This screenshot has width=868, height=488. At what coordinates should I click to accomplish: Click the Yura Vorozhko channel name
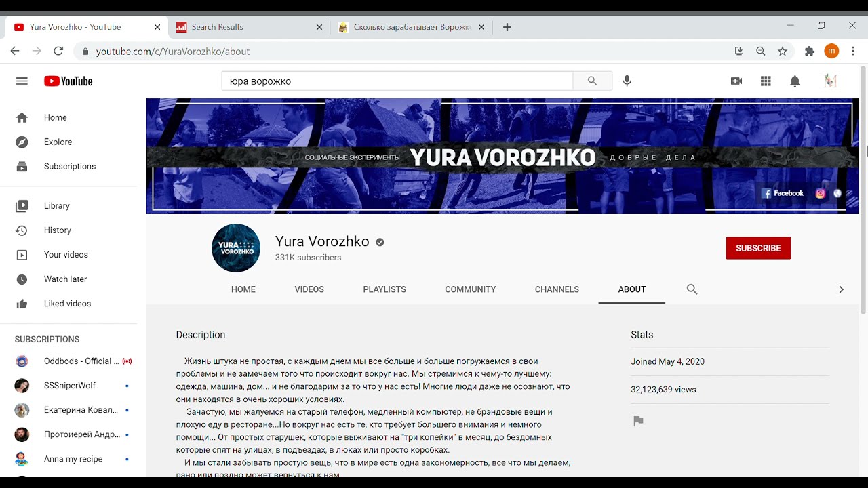tap(322, 241)
